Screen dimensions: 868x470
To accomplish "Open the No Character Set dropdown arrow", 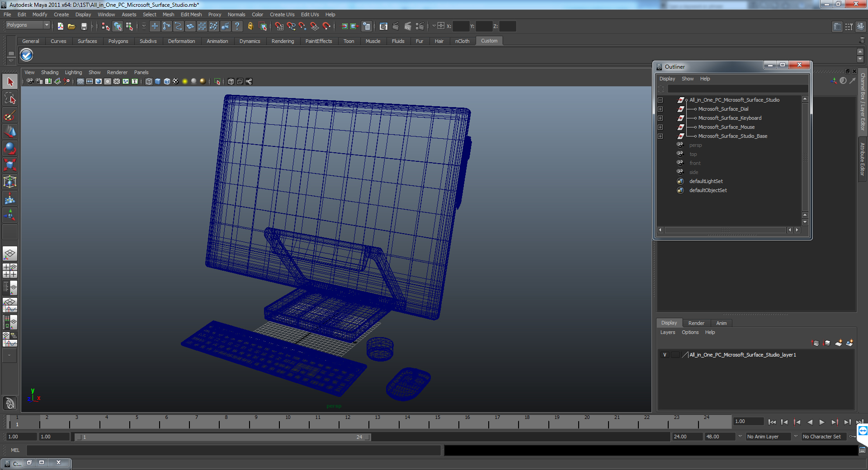I will (x=796, y=437).
